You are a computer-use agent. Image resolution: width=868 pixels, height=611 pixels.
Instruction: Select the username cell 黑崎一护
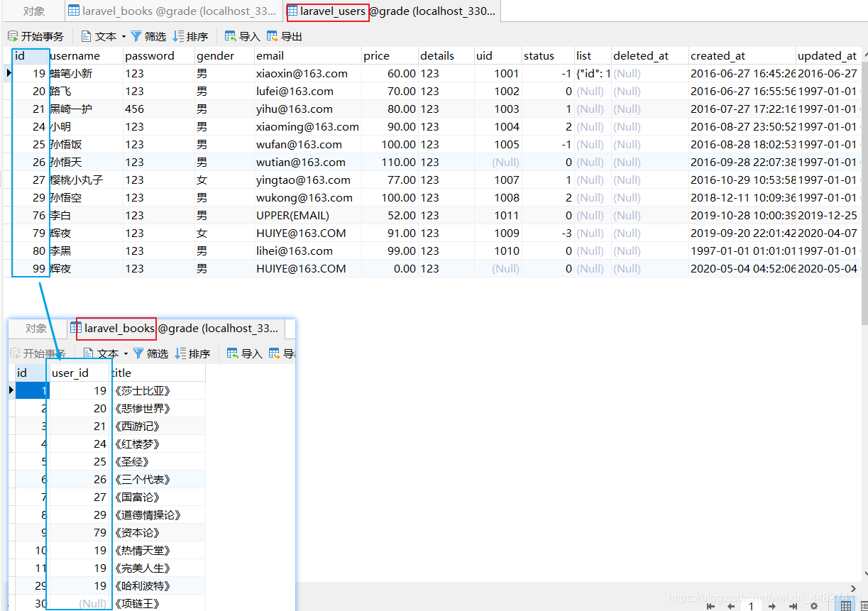[x=86, y=109]
